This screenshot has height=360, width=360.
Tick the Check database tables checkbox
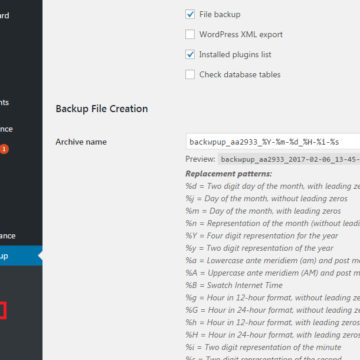pyautogui.click(x=190, y=74)
